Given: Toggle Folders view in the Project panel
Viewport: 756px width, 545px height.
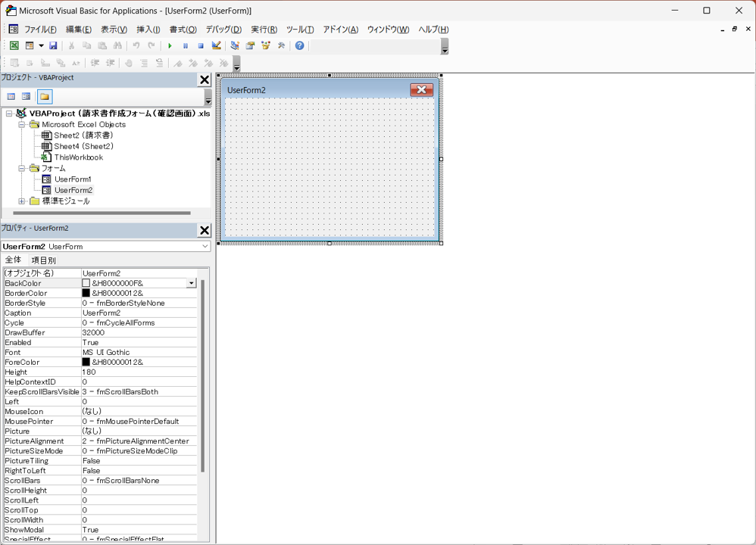Looking at the screenshot, I should [45, 97].
